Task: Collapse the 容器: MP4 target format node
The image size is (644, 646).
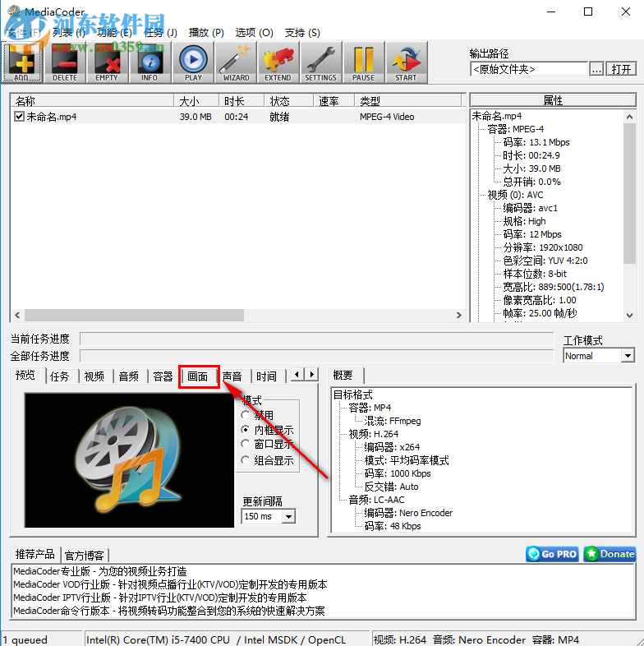Action: coord(370,408)
